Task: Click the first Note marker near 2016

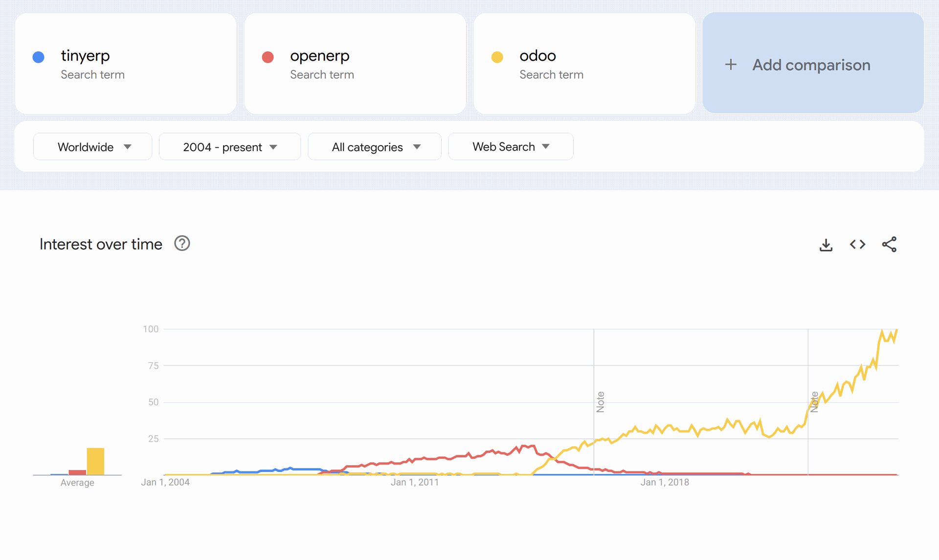Action: tap(601, 402)
